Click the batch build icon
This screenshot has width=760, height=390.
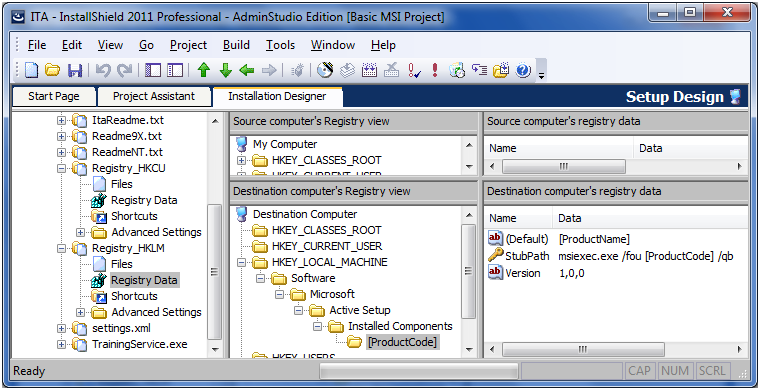369,71
